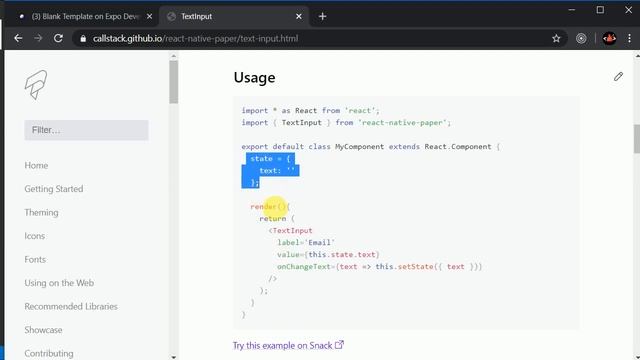Maximize the browser window
The width and height of the screenshot is (640, 360).
pos(600,9)
